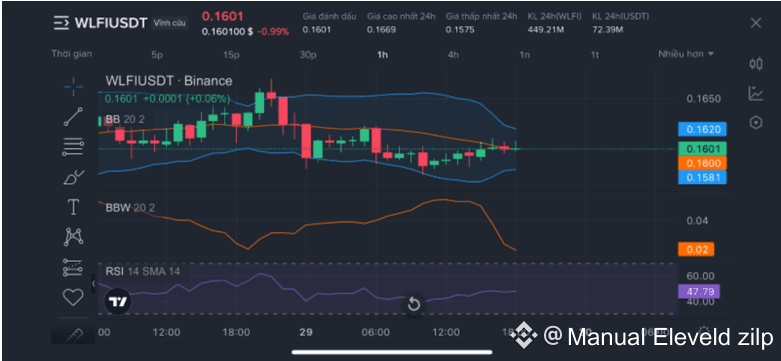
Task: Click the BB 20 2 indicator label
Action: tap(125, 120)
